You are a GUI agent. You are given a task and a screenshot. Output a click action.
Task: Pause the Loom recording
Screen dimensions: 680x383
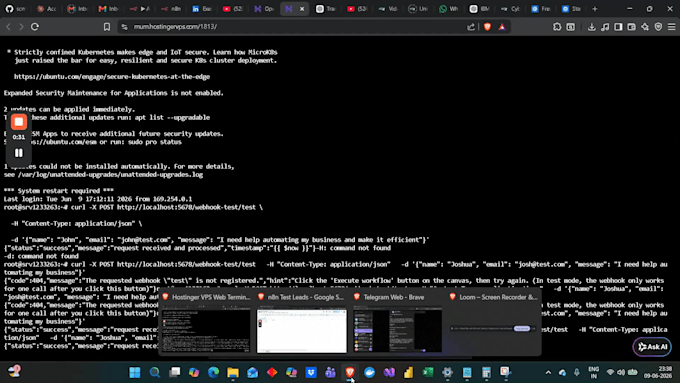tap(19, 153)
